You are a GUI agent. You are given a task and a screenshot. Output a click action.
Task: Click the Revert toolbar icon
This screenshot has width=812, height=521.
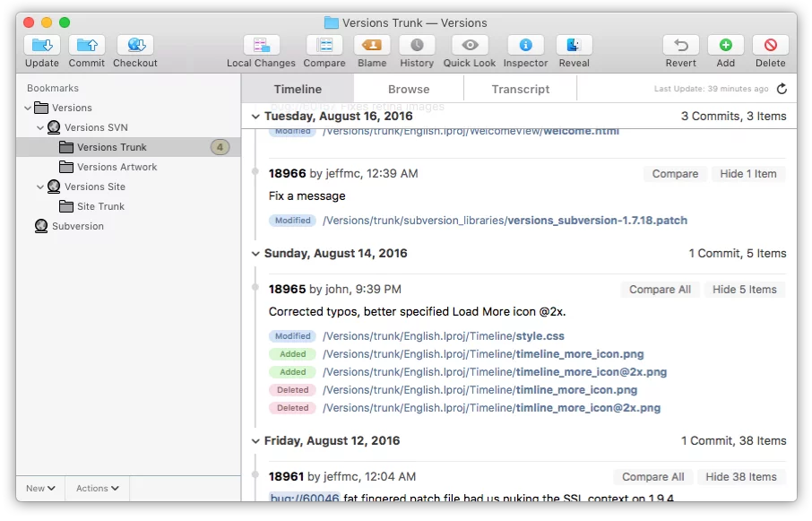680,45
